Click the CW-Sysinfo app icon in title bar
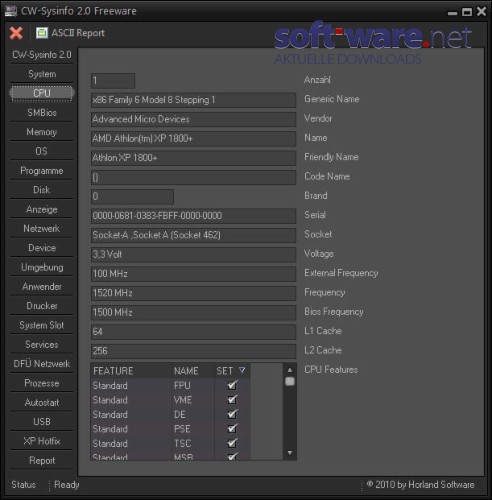492x500 pixels. point(11,11)
